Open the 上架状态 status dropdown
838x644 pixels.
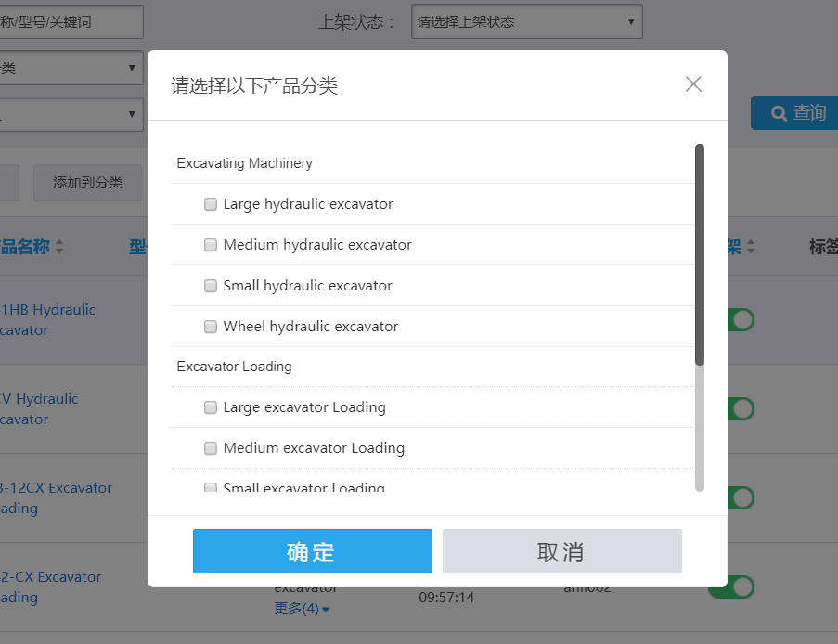(x=526, y=21)
